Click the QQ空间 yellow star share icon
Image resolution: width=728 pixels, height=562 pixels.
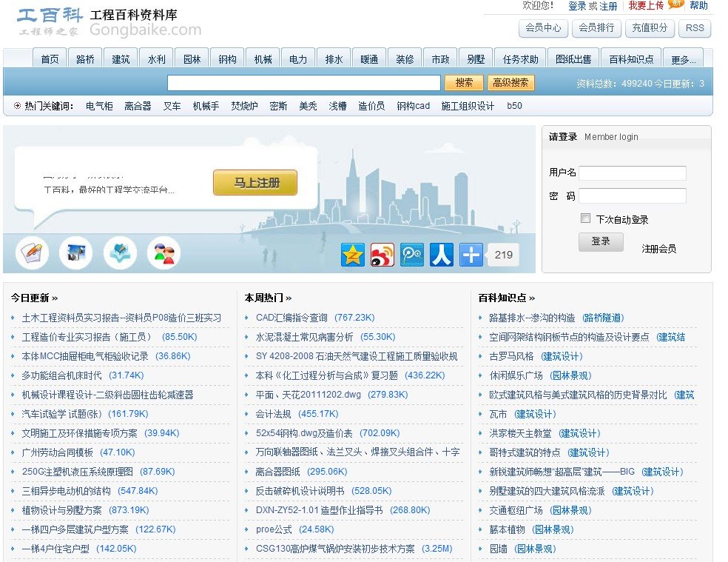click(354, 254)
